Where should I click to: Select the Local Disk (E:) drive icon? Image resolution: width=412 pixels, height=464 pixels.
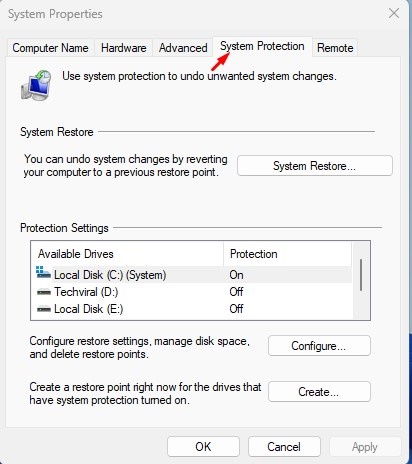44,309
